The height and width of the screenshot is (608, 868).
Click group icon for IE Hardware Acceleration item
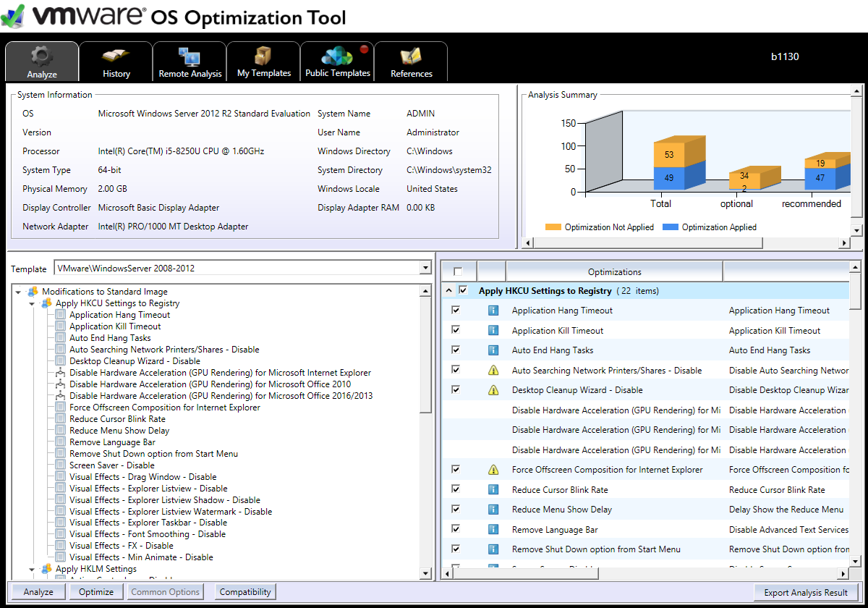pyautogui.click(x=61, y=373)
